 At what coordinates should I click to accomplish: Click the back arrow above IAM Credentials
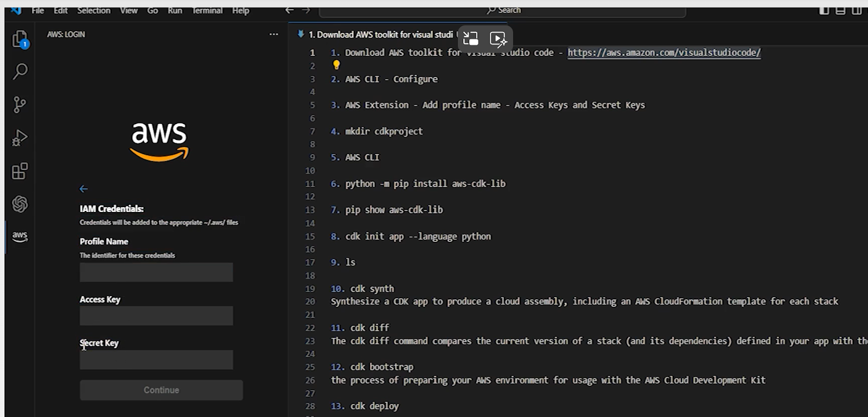[x=84, y=189]
